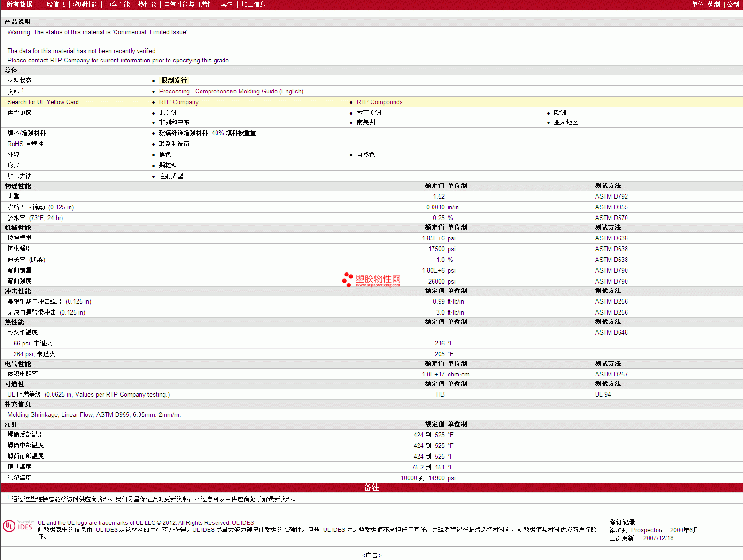Click ASTM D792 test method
743x560 pixels.
coord(611,196)
